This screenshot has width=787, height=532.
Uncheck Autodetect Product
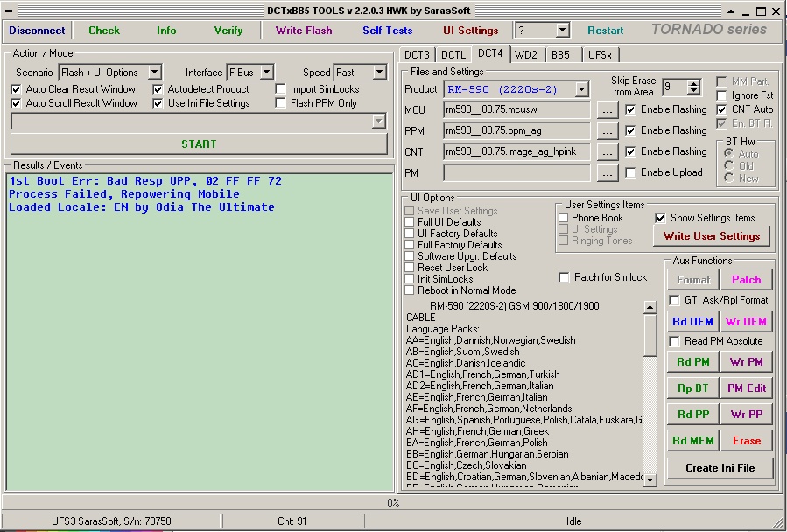click(158, 89)
